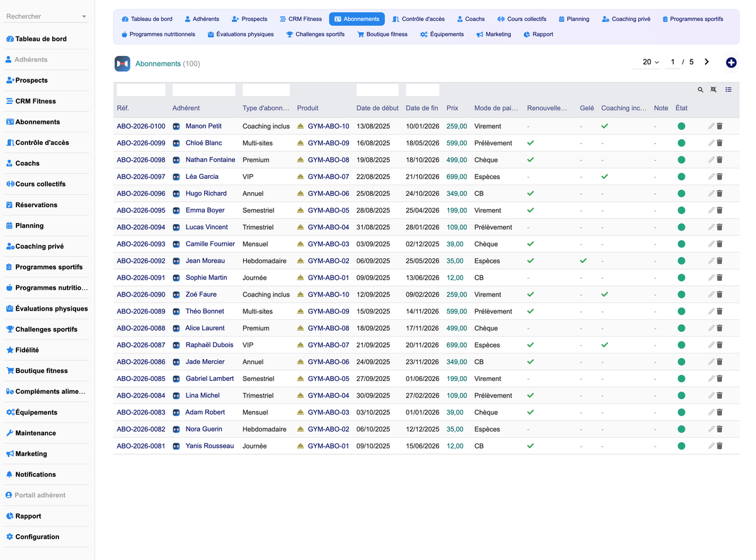
Task: Click renewal checkmark for Hugo Richard row
Action: (530, 193)
